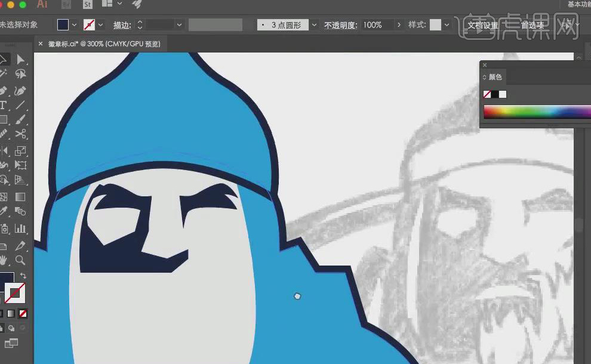The width and height of the screenshot is (591, 364).
Task: Open stroke color dropdown in control bar
Action: click(101, 25)
